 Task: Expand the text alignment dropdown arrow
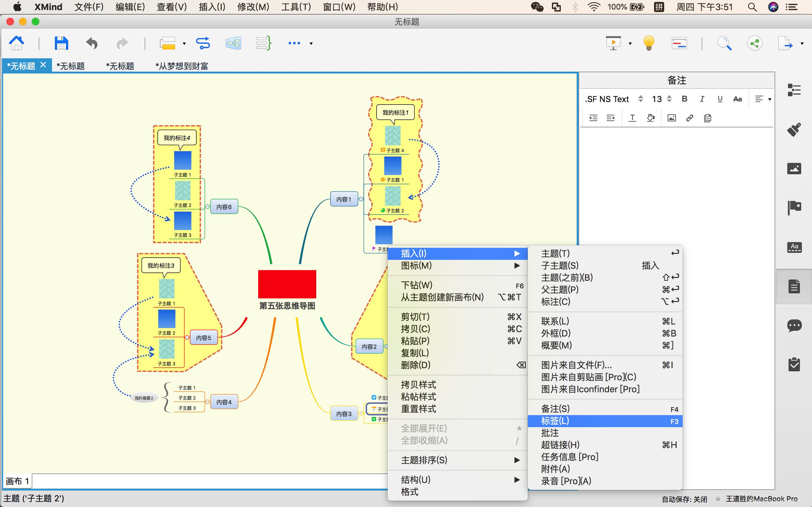click(770, 99)
